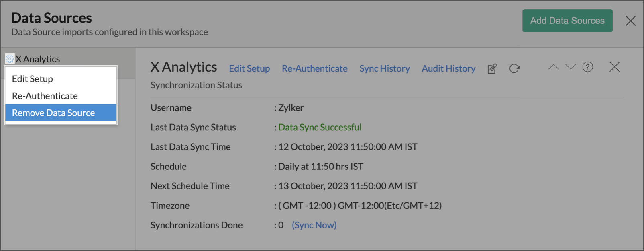Click Next Schedule Time value 13 October
The image size is (644, 251).
[x=348, y=186]
